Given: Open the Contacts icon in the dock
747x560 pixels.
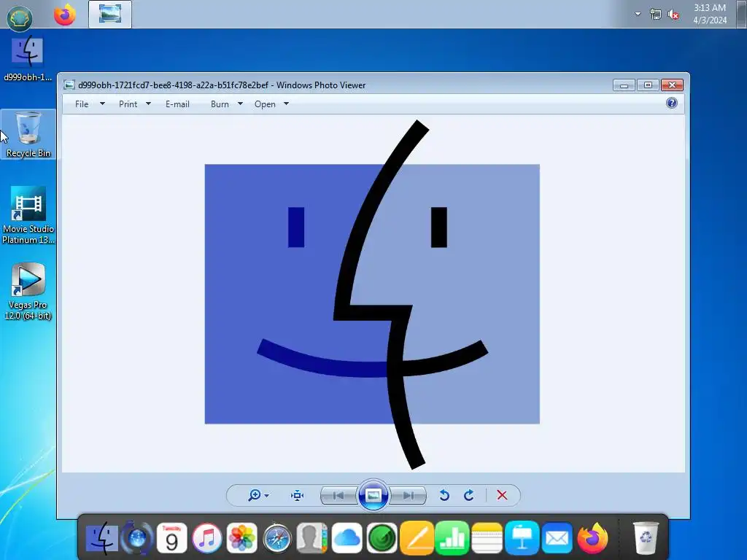Looking at the screenshot, I should pyautogui.click(x=312, y=538).
